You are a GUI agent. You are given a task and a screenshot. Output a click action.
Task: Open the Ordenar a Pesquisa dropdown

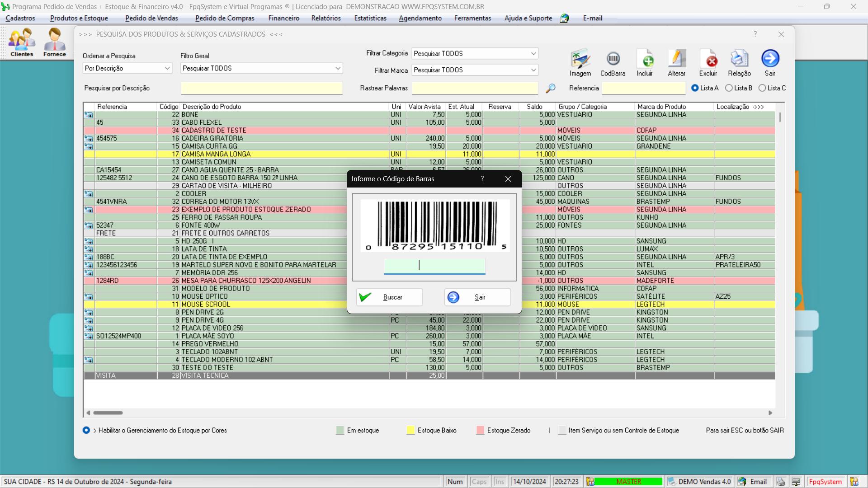(127, 68)
